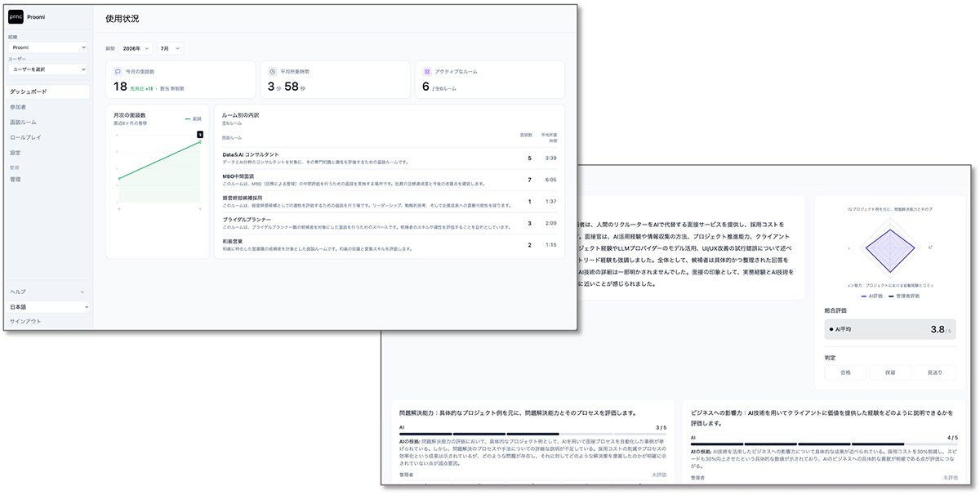Click the ルーム別の内訳 heading
980x495 pixels.
click(x=241, y=115)
